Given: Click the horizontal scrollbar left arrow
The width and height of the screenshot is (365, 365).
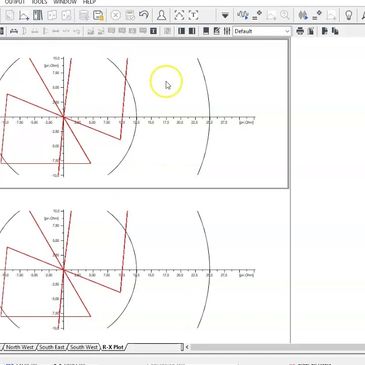Looking at the screenshot, I should (x=187, y=347).
